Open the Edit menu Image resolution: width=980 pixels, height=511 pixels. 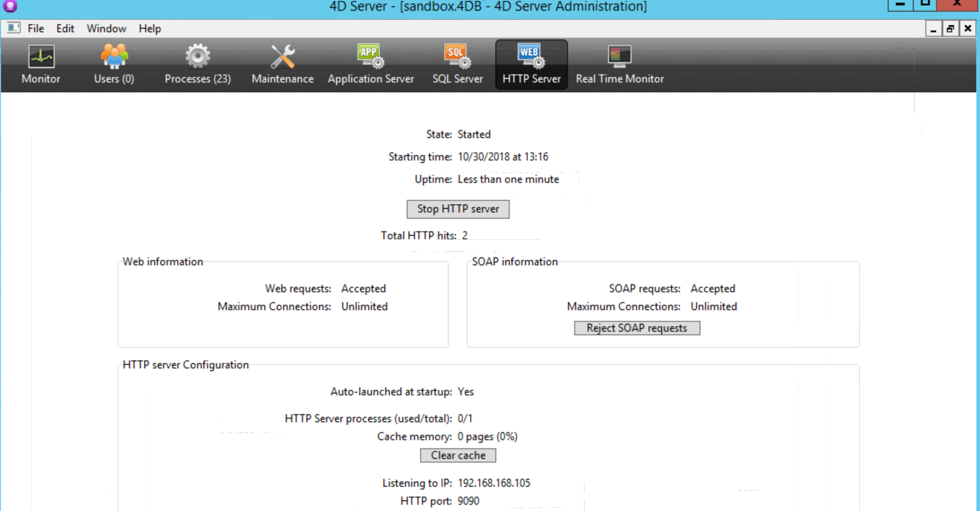click(x=65, y=29)
